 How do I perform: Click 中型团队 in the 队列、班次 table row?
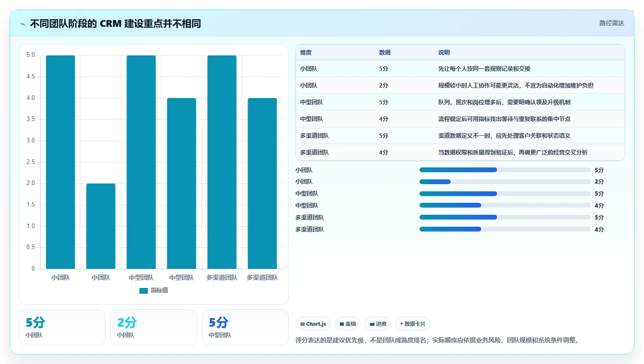312,102
